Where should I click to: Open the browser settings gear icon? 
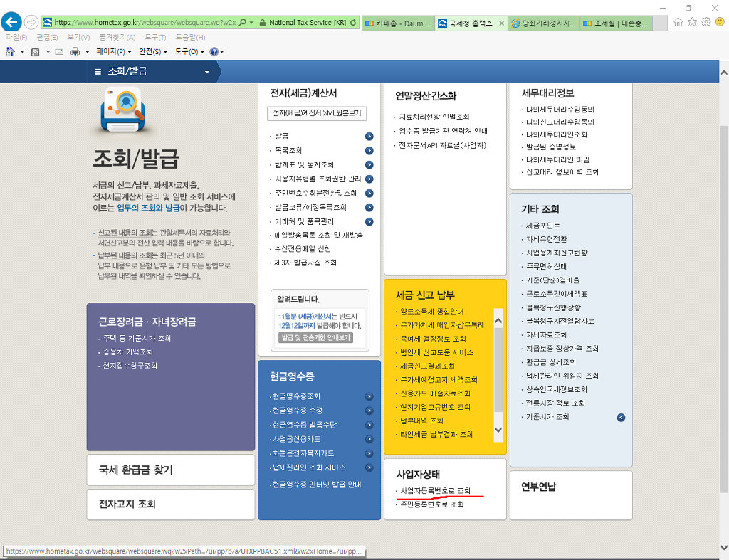(706, 22)
